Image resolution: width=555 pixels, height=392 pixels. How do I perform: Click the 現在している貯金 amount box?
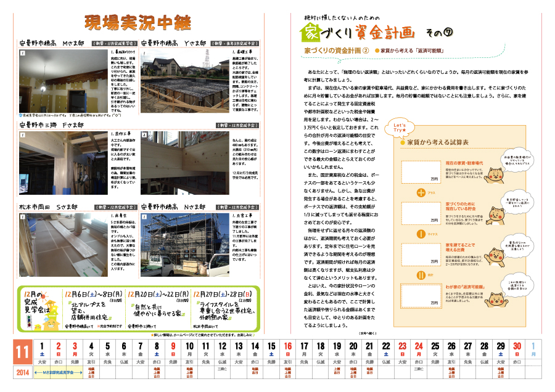coord(421,213)
